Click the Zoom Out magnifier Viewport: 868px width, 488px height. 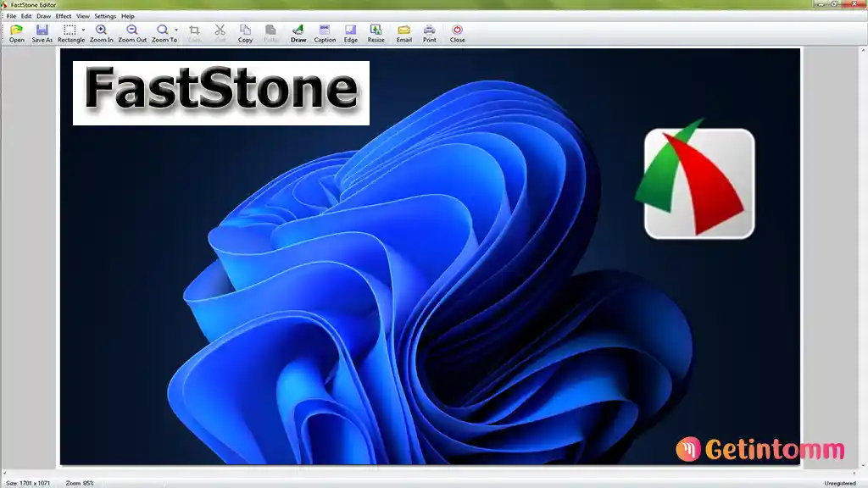[x=131, y=30]
